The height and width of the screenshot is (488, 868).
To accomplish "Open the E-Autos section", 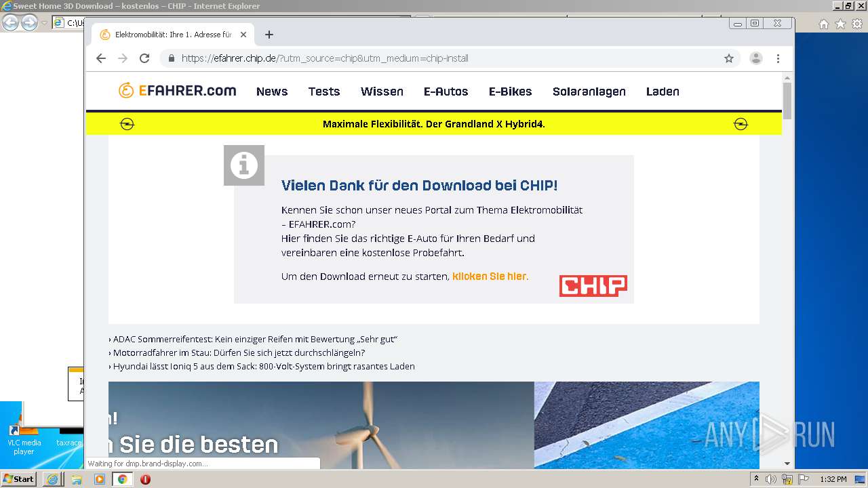I will [446, 91].
